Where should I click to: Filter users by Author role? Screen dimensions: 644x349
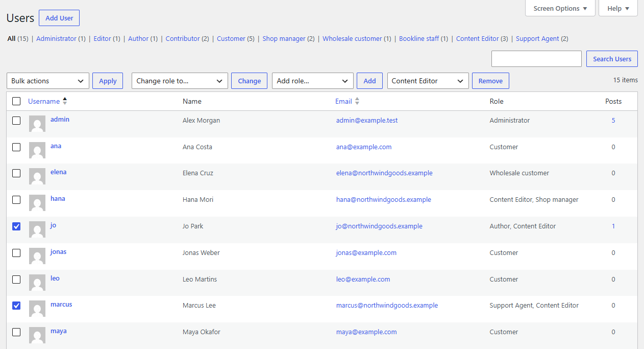(138, 38)
